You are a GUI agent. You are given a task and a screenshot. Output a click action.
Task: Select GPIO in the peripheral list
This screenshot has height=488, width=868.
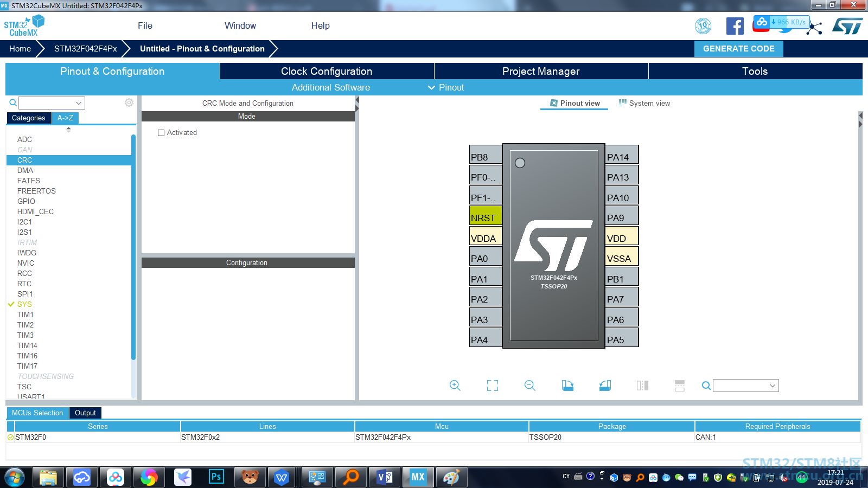coord(26,201)
